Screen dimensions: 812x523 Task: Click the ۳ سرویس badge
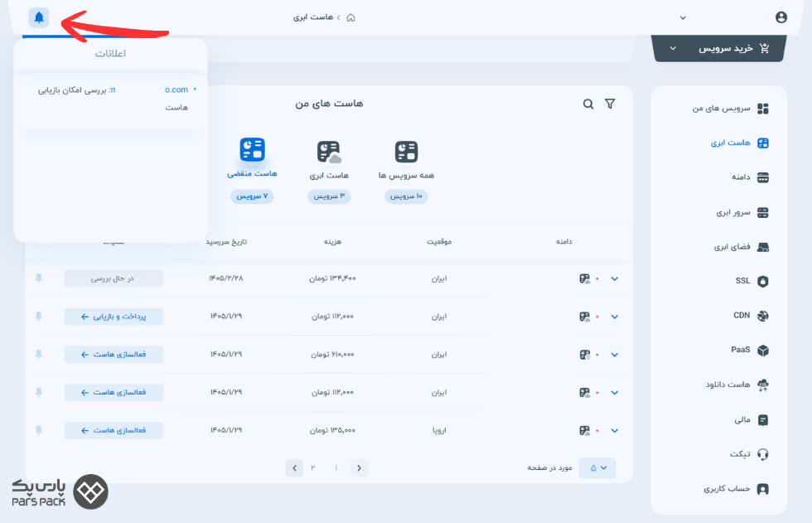[x=329, y=196]
